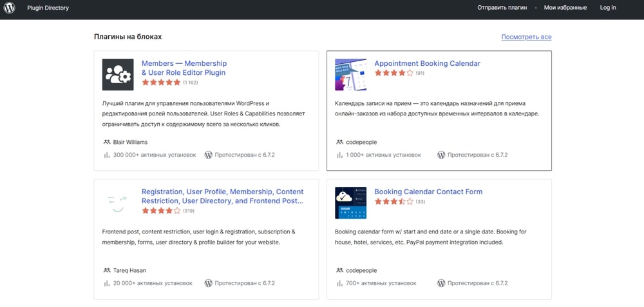Click review count (519)
Image resolution: width=644 pixels, height=307 pixels.
click(189, 211)
